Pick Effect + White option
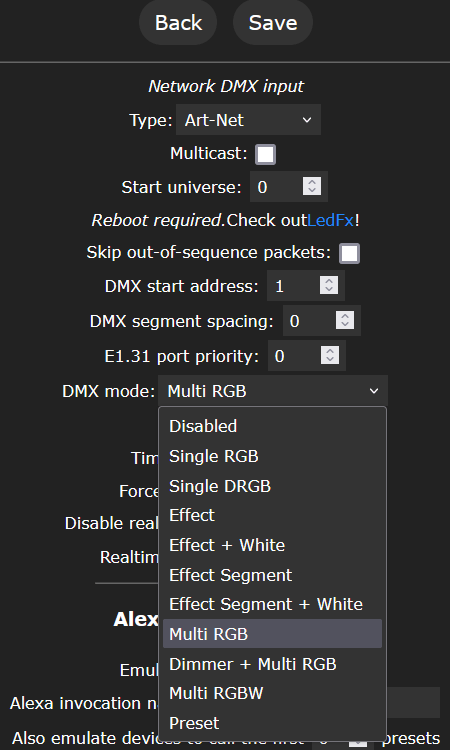This screenshot has width=450, height=750. coord(273,545)
